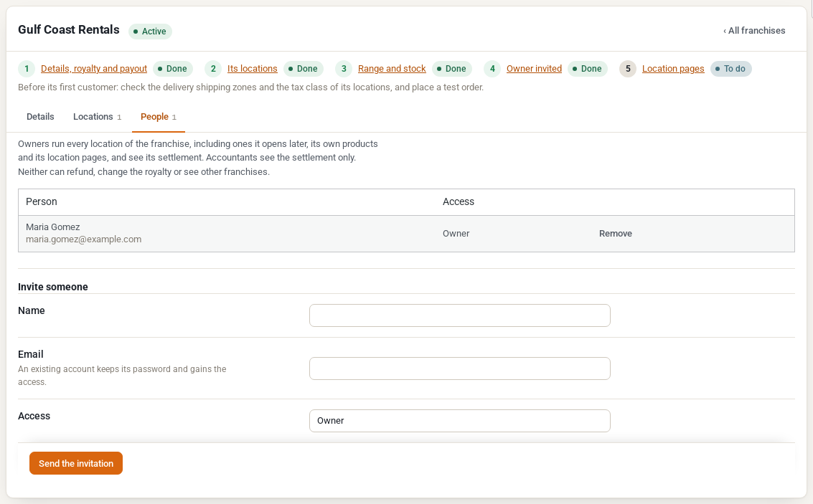813x504 pixels.
Task: Focus the Email input field
Action: pyautogui.click(x=459, y=369)
